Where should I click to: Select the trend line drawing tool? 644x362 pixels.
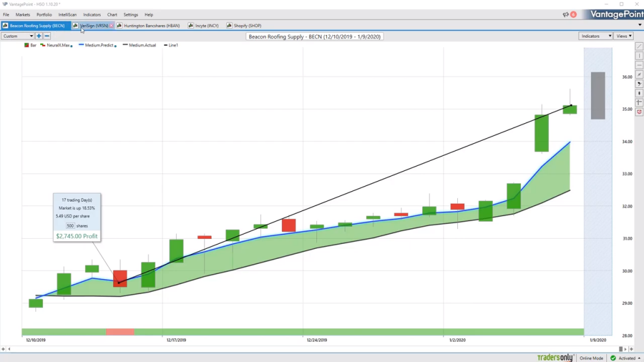639,47
